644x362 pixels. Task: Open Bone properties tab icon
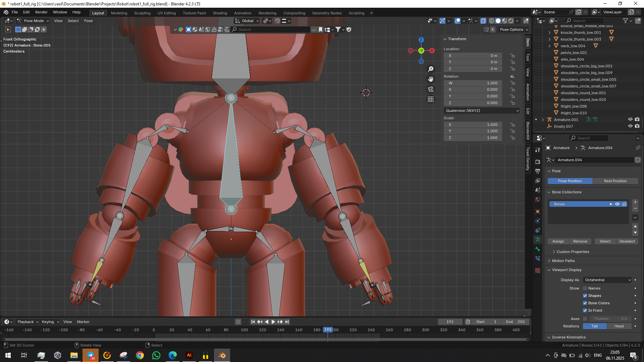[538, 249]
